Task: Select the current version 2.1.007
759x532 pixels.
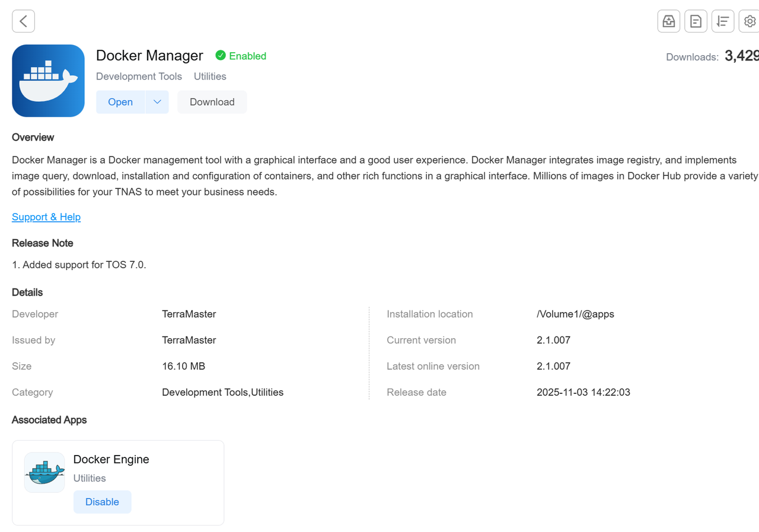Action: click(x=553, y=340)
